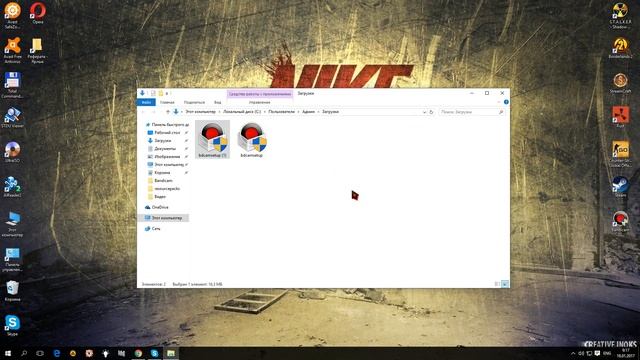Viewport: 640px width, 360px height.
Task: Switch to large icons view in the status bar
Action: pos(505,284)
